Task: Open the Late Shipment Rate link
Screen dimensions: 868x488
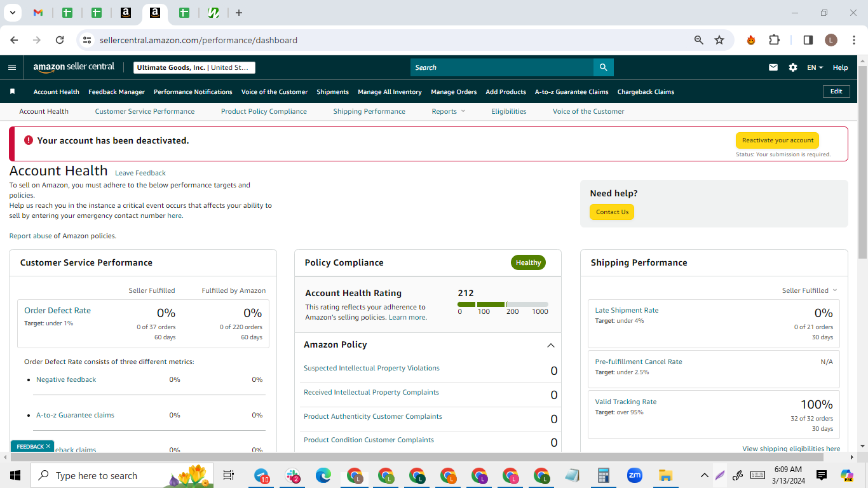Action: tap(627, 310)
